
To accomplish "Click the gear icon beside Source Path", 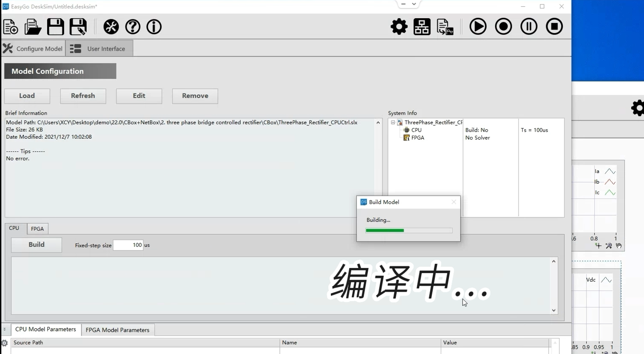I will coord(4,343).
